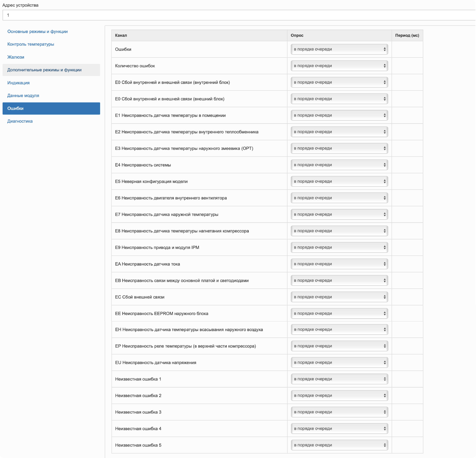This screenshot has height=458, width=476.
Task: Open dropdown for EE EEPROM наружного блока
Action: tap(339, 313)
